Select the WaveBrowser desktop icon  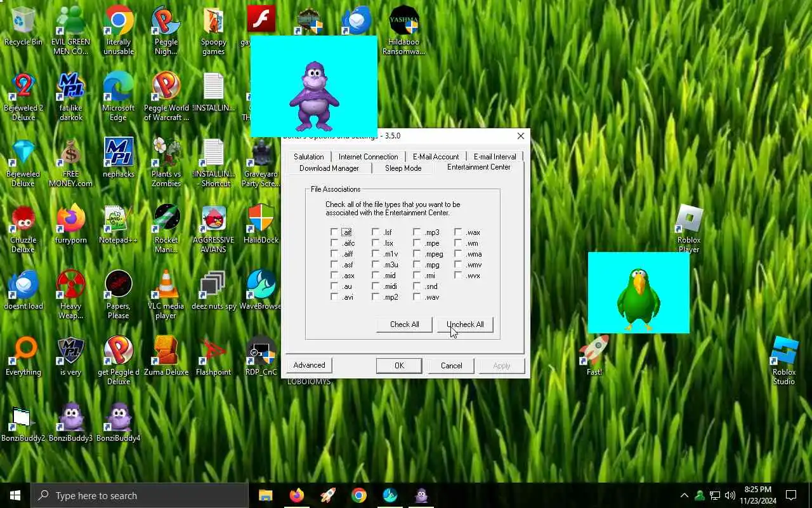click(261, 290)
